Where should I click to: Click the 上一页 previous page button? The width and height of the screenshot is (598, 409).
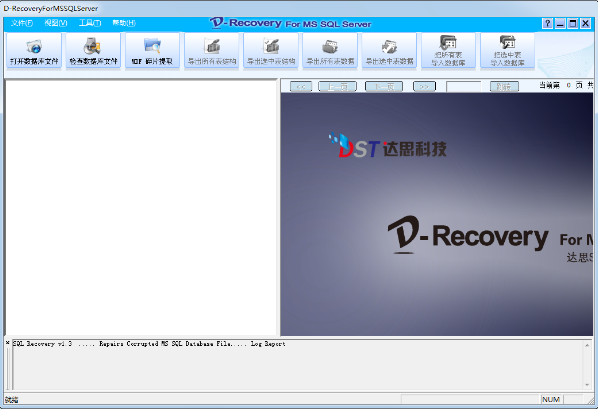point(338,87)
